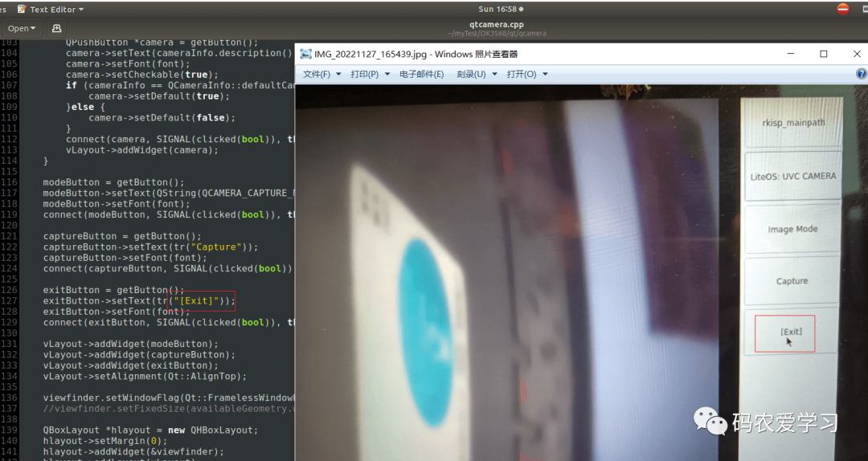Click line 128 exitButton->setFont code
The width and height of the screenshot is (868, 461).
tap(117, 312)
